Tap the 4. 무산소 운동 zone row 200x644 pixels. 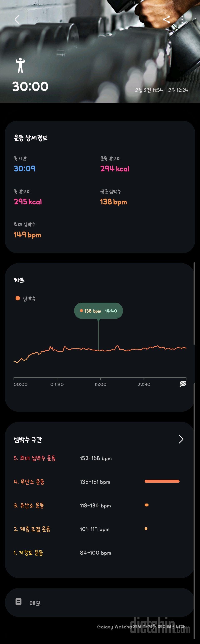[99, 481]
